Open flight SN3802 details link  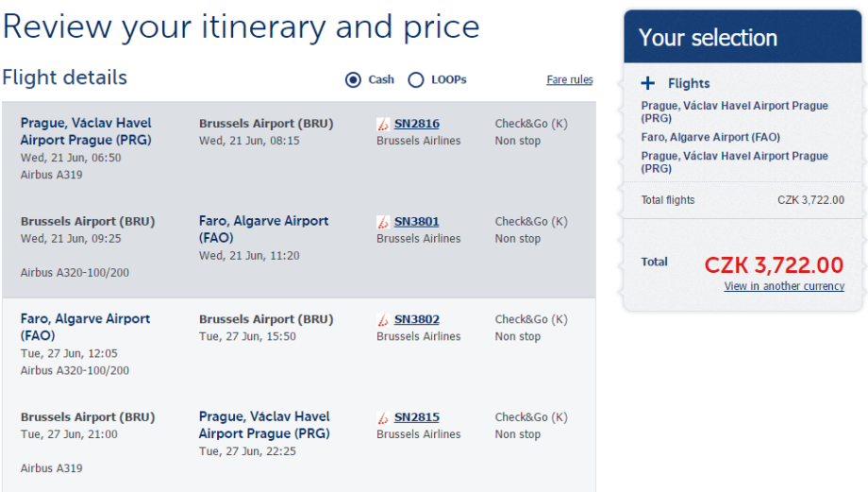click(416, 320)
